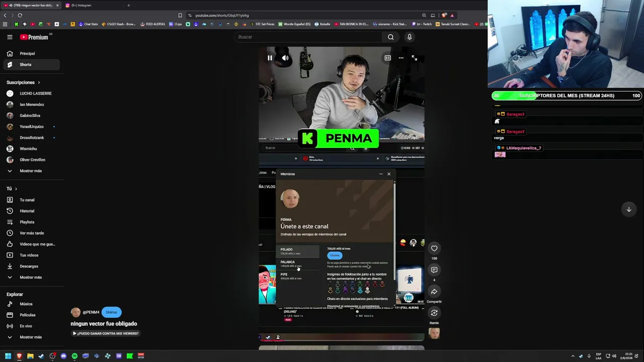The width and height of the screenshot is (644, 362).
Task: Open the YouTube guide hamburger menu
Action: click(x=10, y=37)
